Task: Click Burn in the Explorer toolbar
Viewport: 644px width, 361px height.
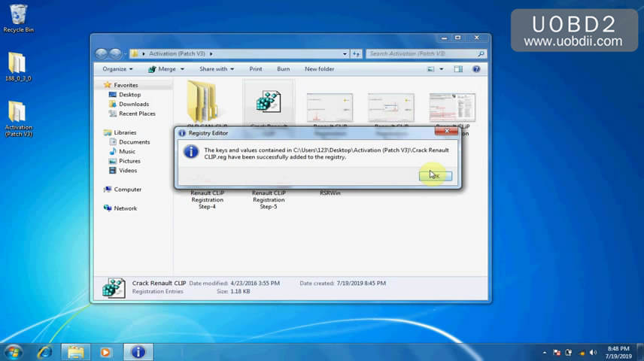Action: [283, 69]
